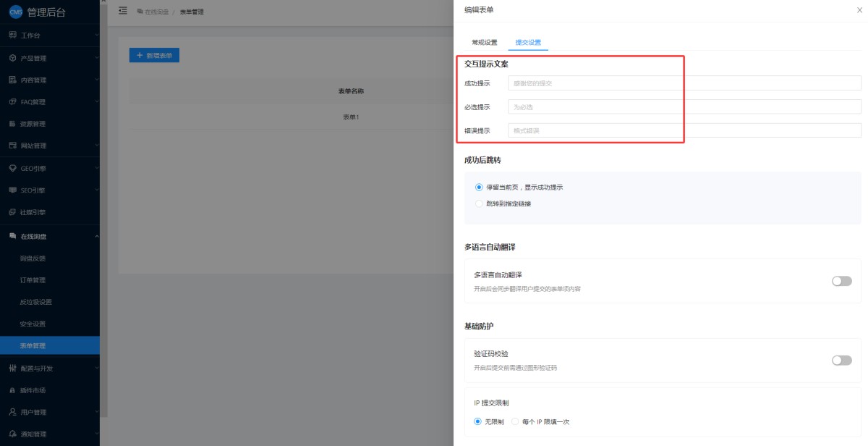Expand the SEO引擎 submenu arrow

96,190
